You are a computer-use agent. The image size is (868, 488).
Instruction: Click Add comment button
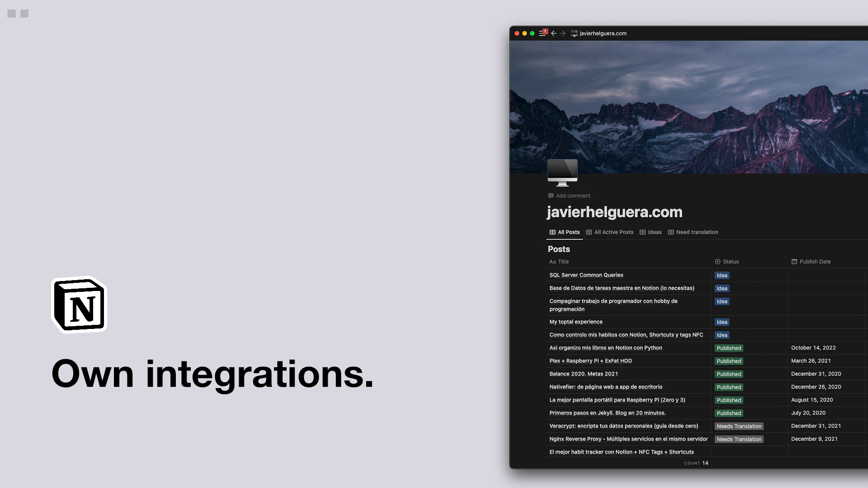(569, 196)
